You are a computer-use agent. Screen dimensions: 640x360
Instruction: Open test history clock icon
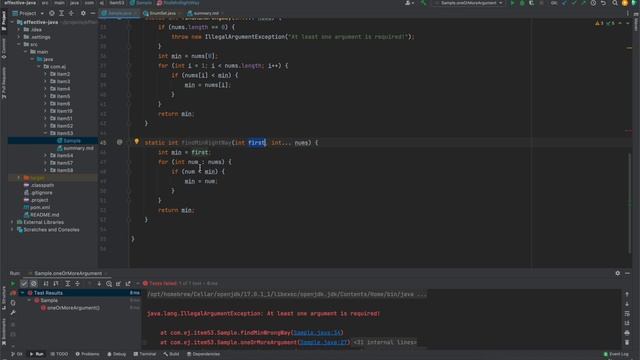tap(109, 283)
